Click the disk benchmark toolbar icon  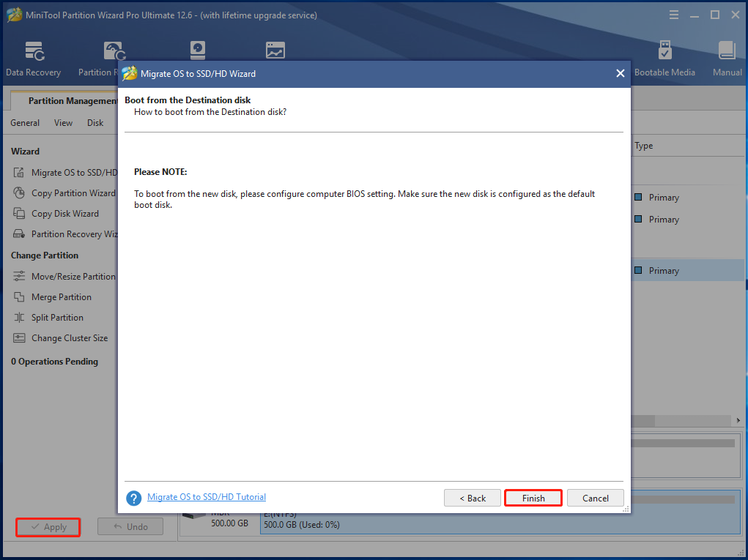tap(198, 50)
